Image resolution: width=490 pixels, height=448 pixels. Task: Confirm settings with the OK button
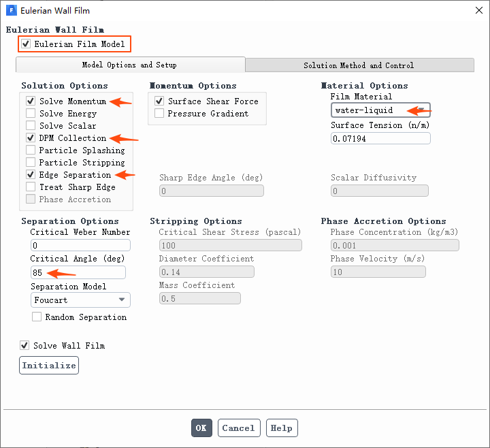[x=201, y=428]
